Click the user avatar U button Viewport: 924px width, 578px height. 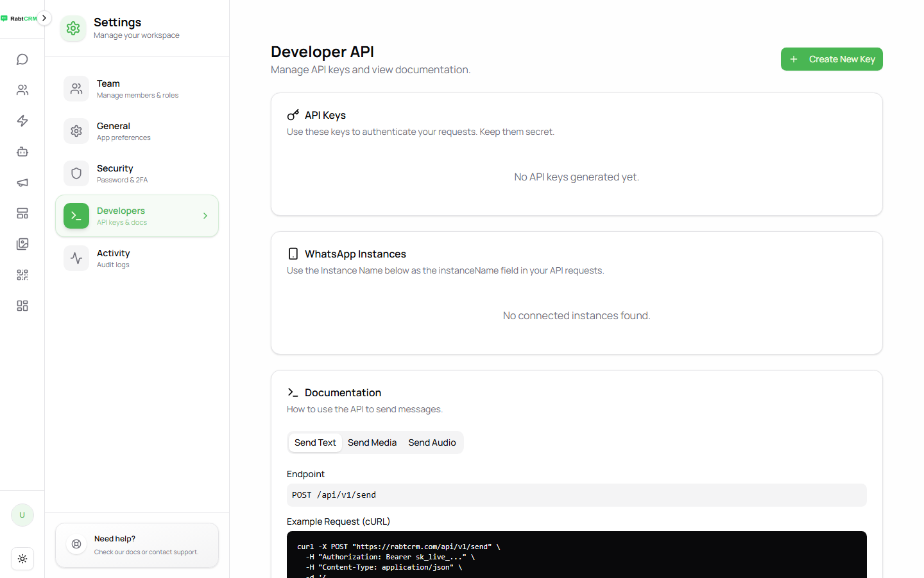point(22,515)
